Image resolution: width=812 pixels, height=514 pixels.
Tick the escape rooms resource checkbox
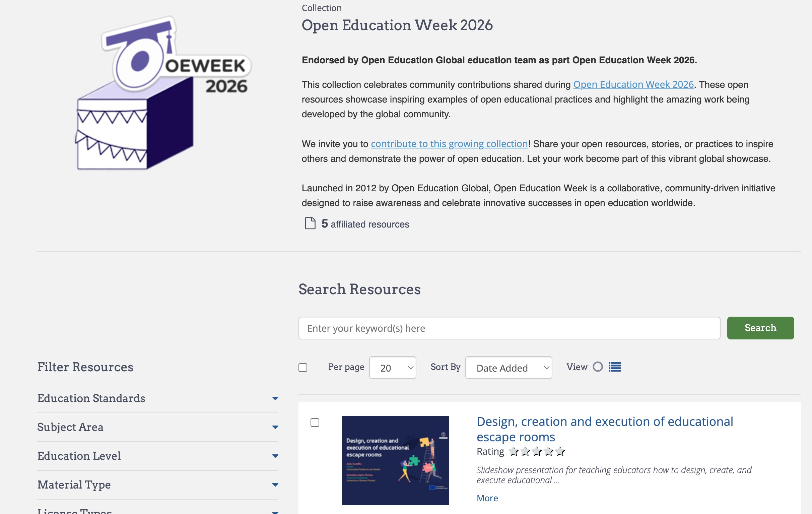click(315, 423)
